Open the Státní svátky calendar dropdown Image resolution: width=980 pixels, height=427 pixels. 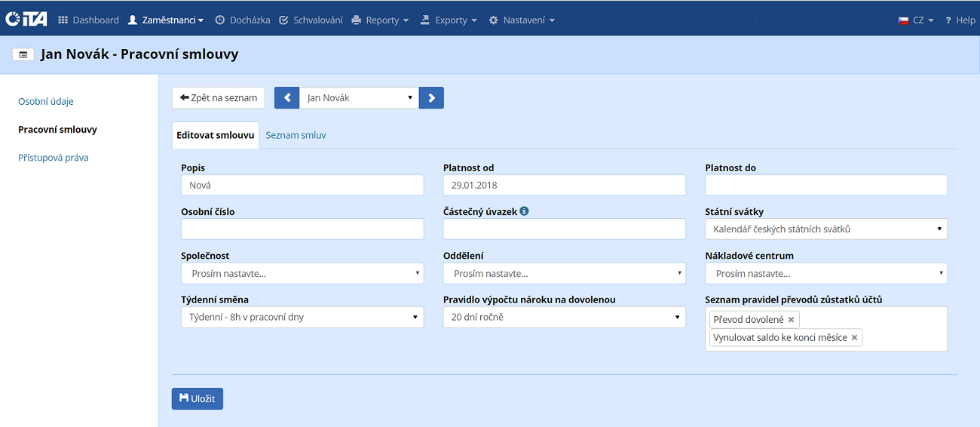(x=825, y=229)
